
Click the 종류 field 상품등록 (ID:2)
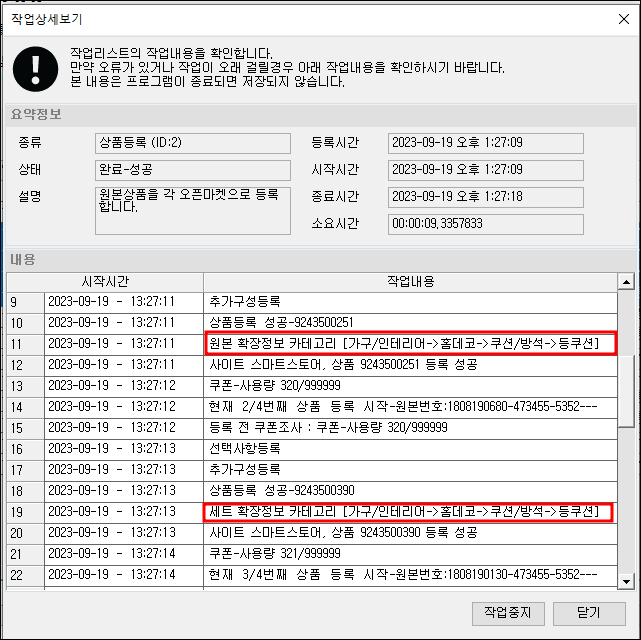coord(193,143)
